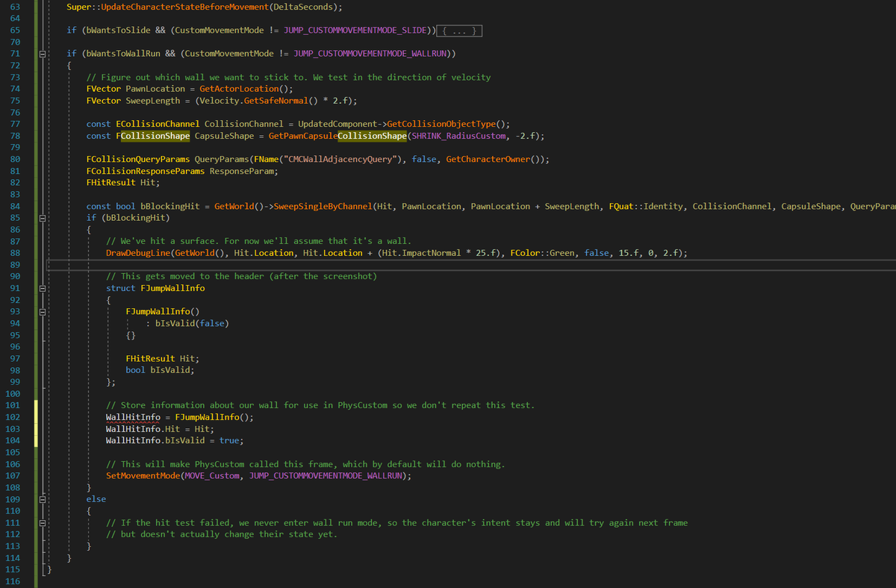Viewport: 896px width, 588px height.
Task: Click comment 'If the hit test failed'
Action: pyautogui.click(x=397, y=522)
